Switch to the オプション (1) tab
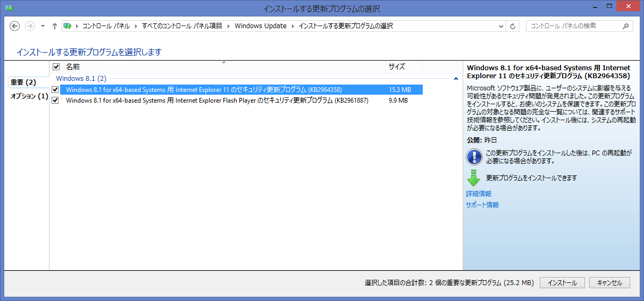 point(29,96)
